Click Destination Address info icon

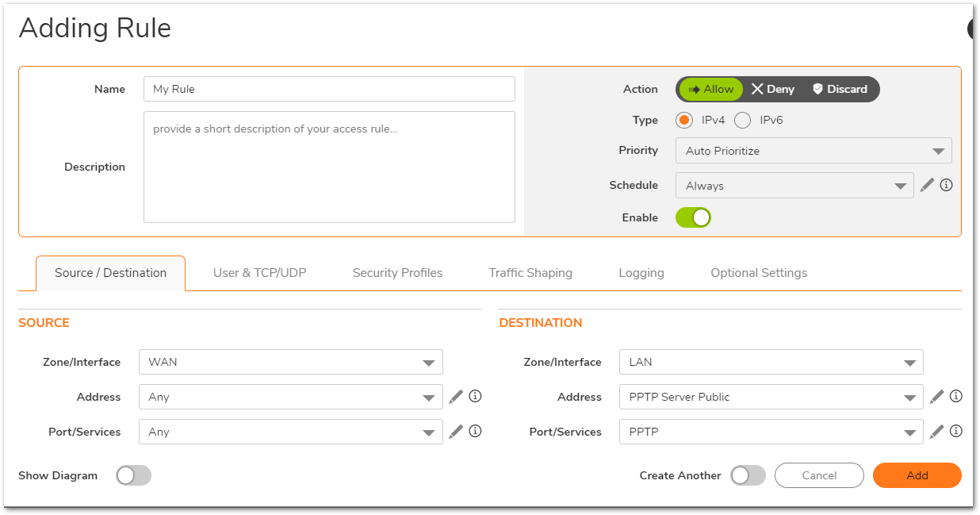click(x=956, y=396)
